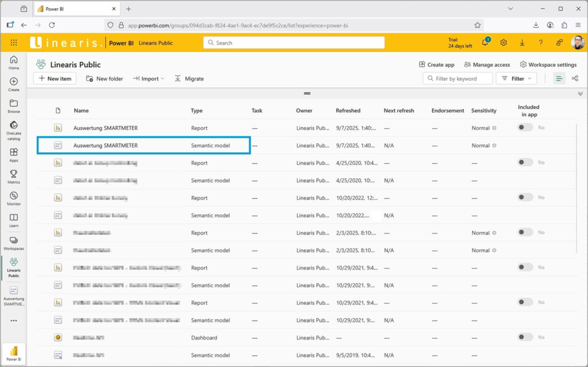Open Monitor in the left navigation

pos(14,198)
